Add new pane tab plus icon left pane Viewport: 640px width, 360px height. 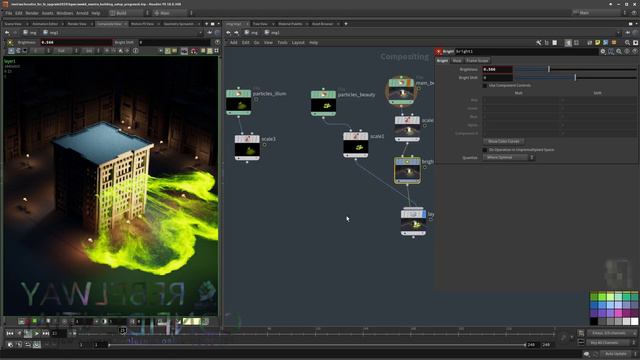click(207, 24)
